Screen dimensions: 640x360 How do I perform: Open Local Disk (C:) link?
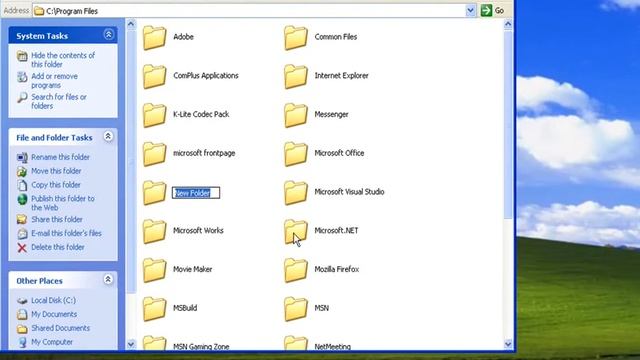tap(53, 300)
